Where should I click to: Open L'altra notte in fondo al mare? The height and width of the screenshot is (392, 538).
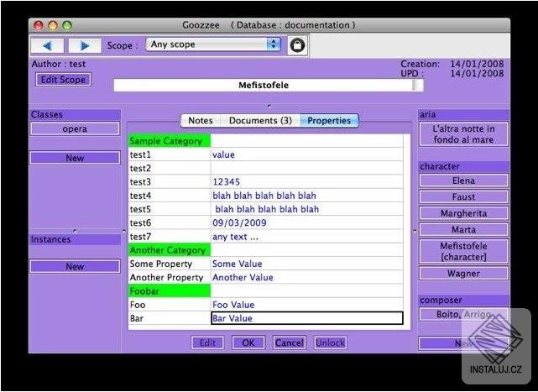coord(463,134)
